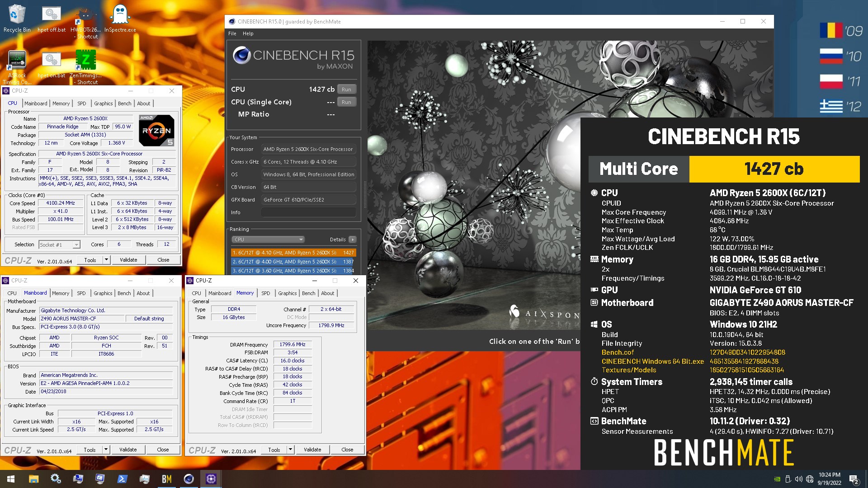Click the 4100.24 MHz core speed value

[61, 203]
